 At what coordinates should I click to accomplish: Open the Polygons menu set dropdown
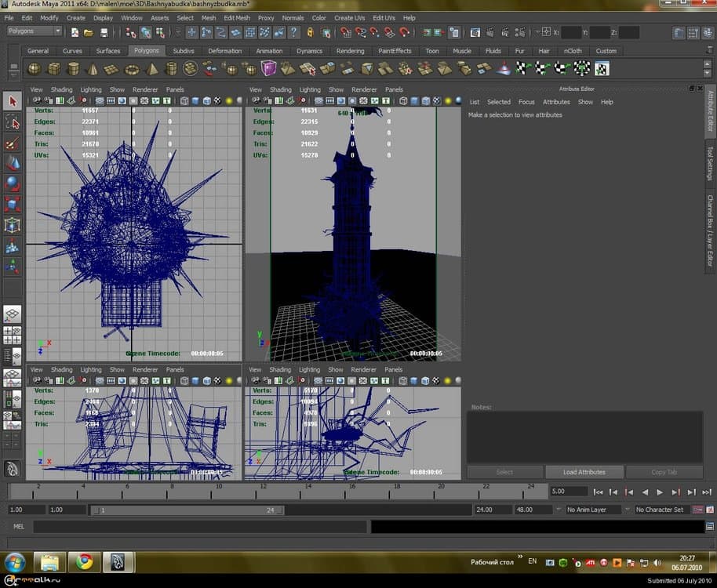[x=33, y=31]
